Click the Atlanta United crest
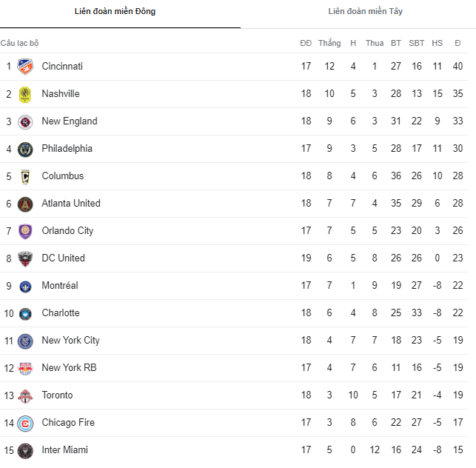The image size is (476, 468). pyautogui.click(x=25, y=204)
